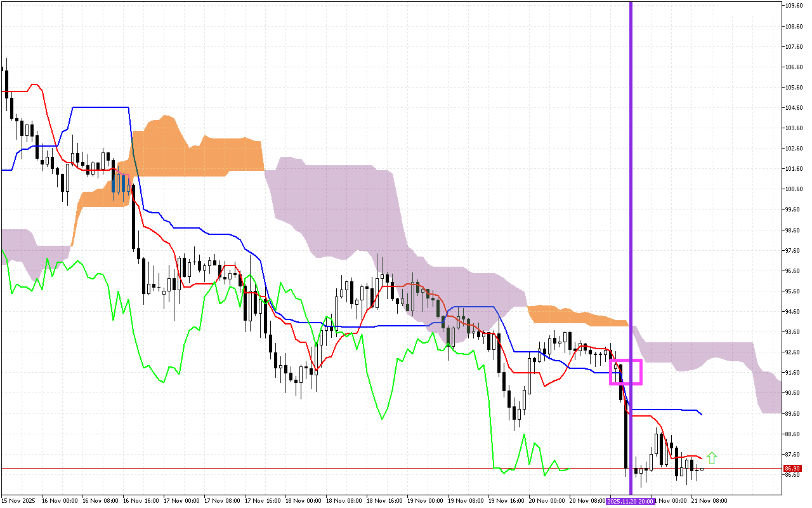This screenshot has width=812, height=508.
Task: Click the small orange cloud near 94.60
Action: (x=571, y=316)
